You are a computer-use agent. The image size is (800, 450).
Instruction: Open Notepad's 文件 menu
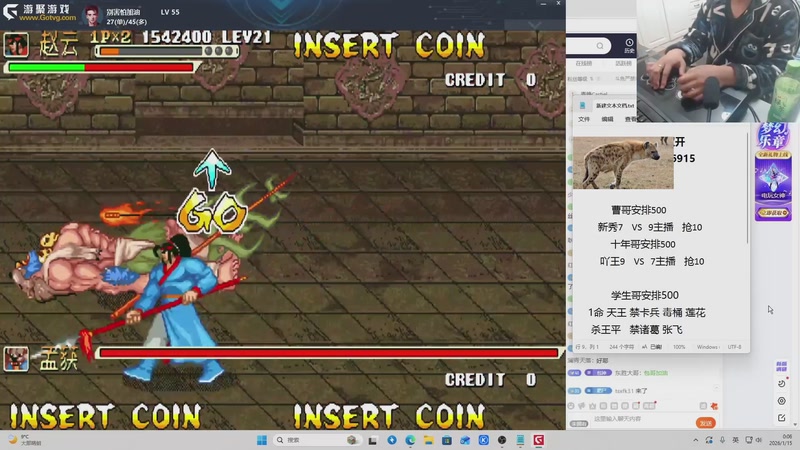pyautogui.click(x=584, y=119)
